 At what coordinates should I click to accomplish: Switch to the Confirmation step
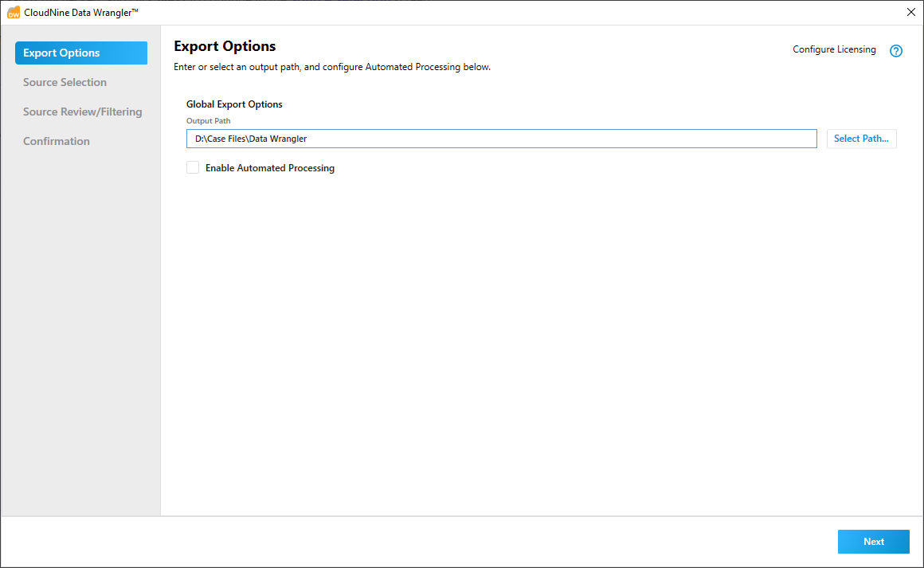(x=57, y=142)
